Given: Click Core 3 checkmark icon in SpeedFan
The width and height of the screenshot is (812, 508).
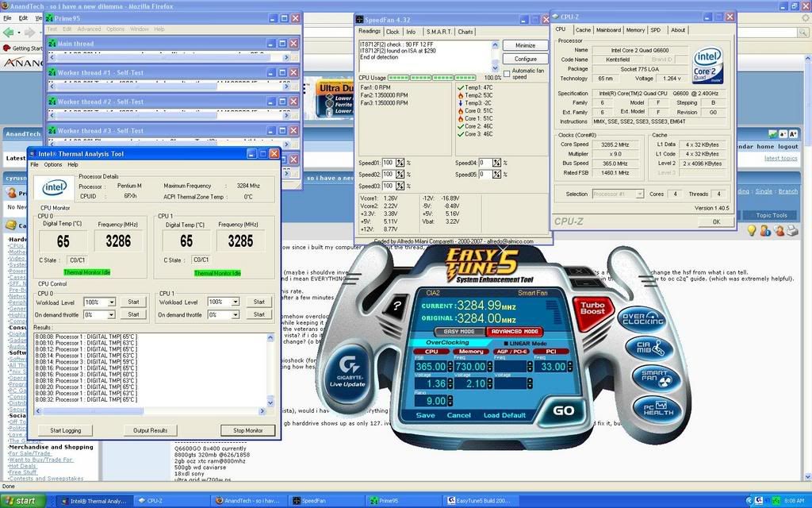Looking at the screenshot, I should 461,134.
